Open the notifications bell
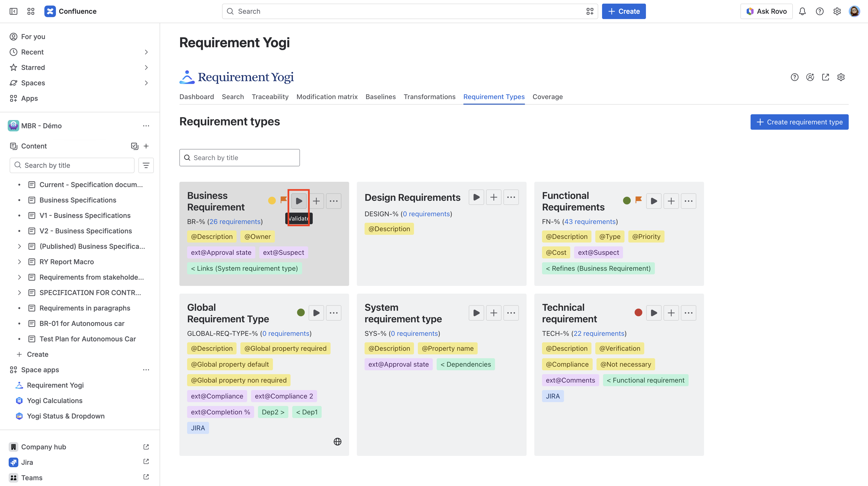This screenshot has width=868, height=486. click(x=802, y=12)
